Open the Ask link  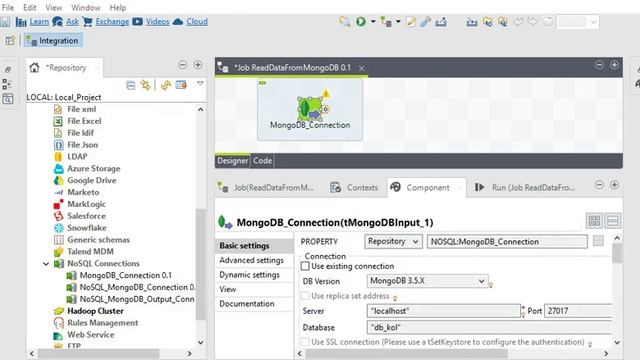(x=72, y=22)
